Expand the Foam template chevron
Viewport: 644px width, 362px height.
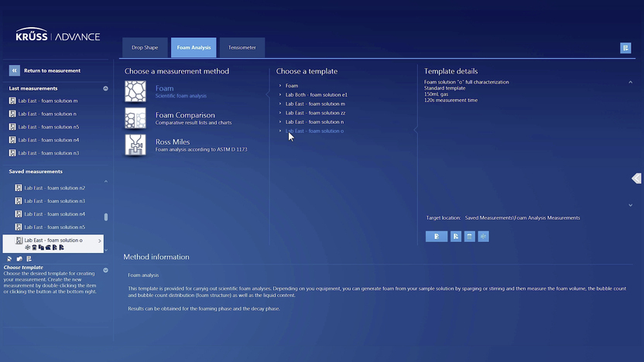[x=280, y=86]
